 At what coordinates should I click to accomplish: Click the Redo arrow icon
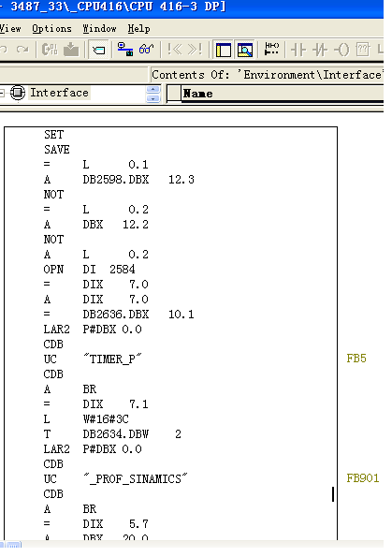(x=22, y=50)
